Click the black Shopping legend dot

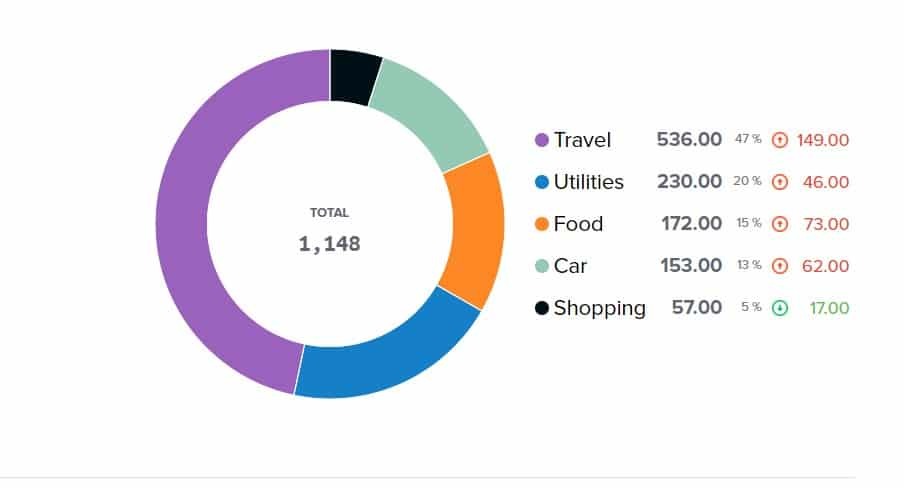542,308
